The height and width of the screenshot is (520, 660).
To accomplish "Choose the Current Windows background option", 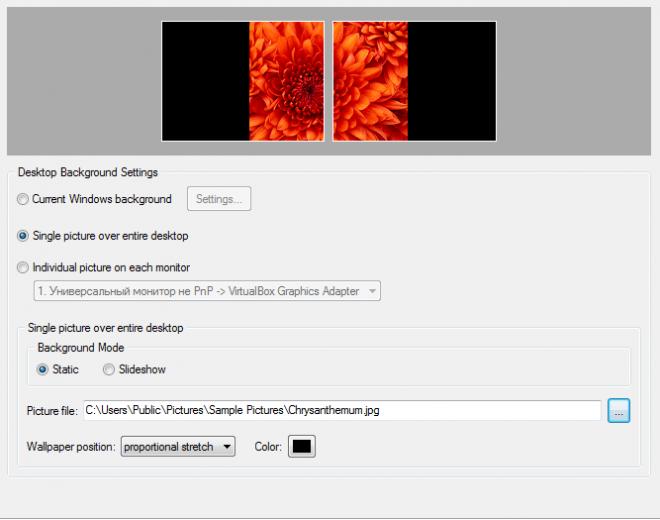I will [24, 199].
